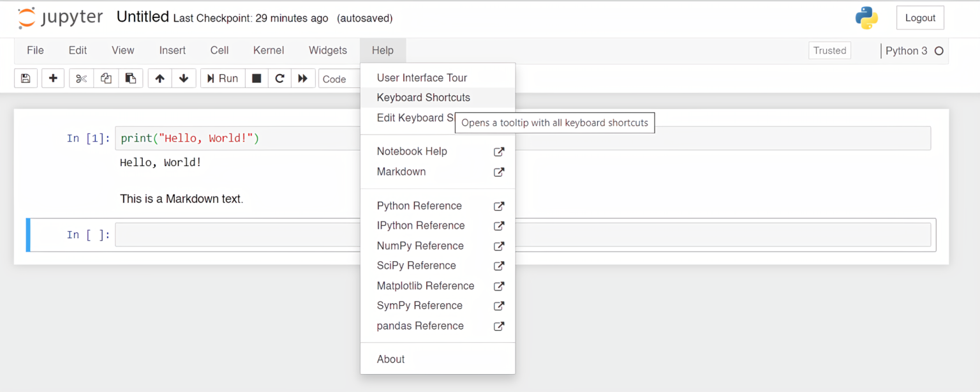Restart kernel and rerun all icon
Image resolution: width=980 pixels, height=392 pixels.
pyautogui.click(x=303, y=79)
